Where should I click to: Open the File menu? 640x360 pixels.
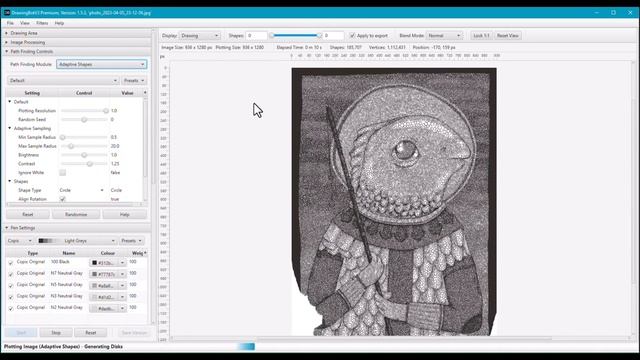[10, 23]
